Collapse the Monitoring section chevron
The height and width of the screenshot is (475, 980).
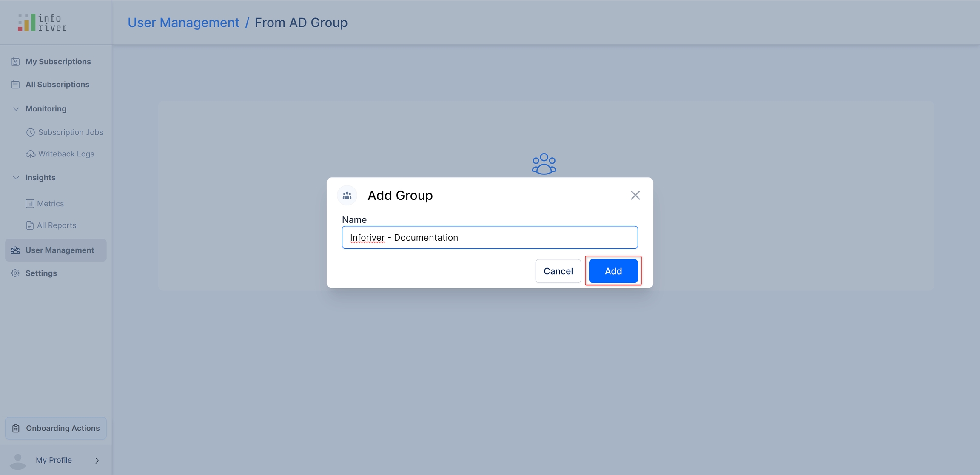click(16, 109)
